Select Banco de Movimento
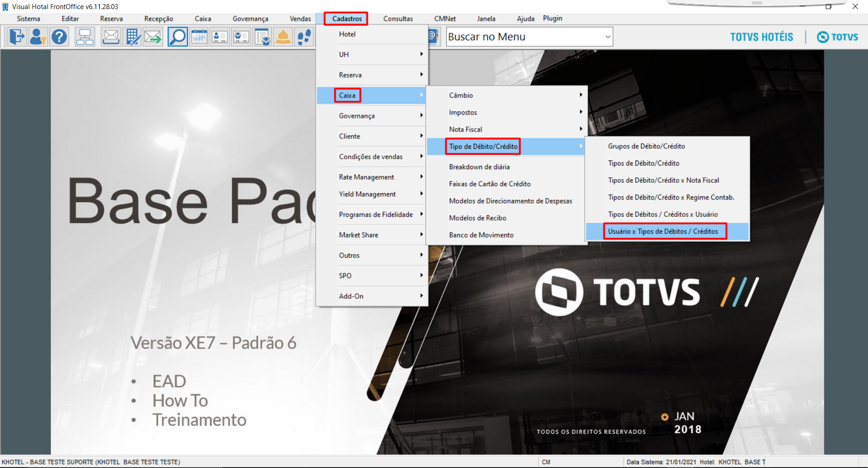This screenshot has width=868, height=468. [507, 235]
